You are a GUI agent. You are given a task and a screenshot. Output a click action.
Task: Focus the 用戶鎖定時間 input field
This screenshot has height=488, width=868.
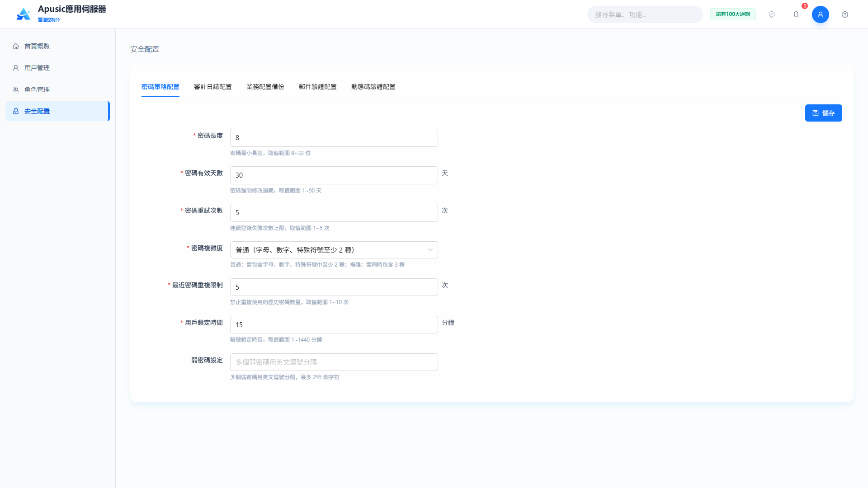tap(334, 325)
